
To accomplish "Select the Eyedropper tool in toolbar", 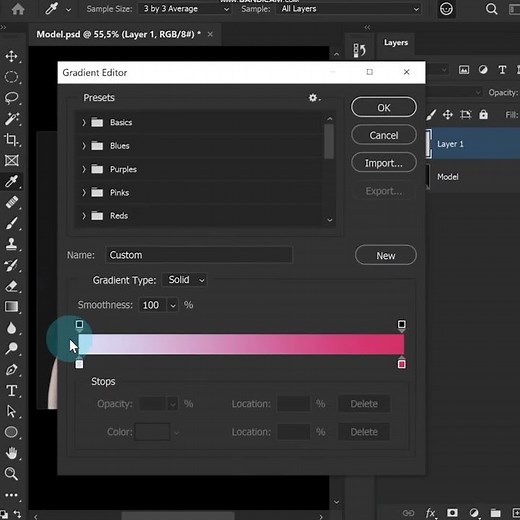I will 11,181.
